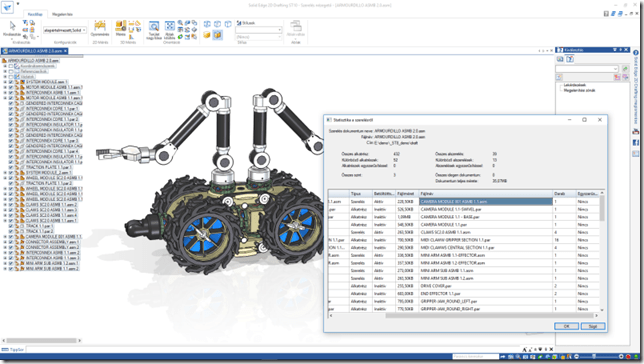Click the dialog's horizontal table scrollbar
Screen dimensions: 644x364
(x=464, y=316)
